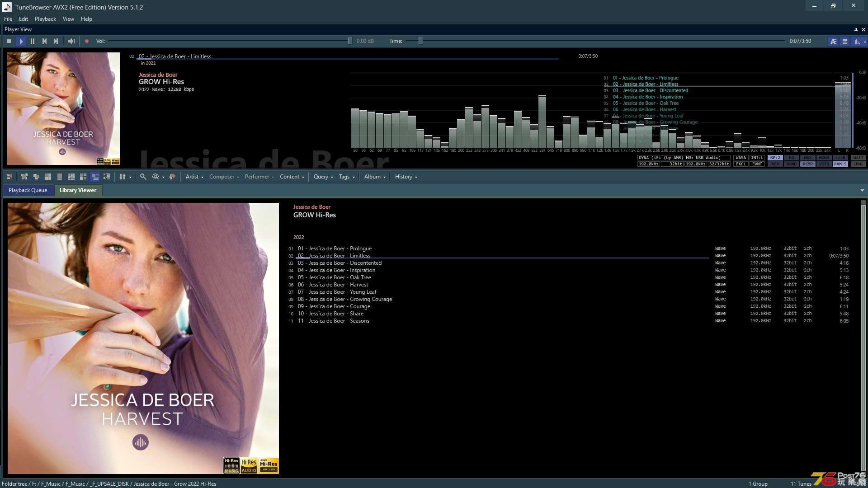Click the Time seek slider handle
The image size is (868, 488).
[x=420, y=41]
